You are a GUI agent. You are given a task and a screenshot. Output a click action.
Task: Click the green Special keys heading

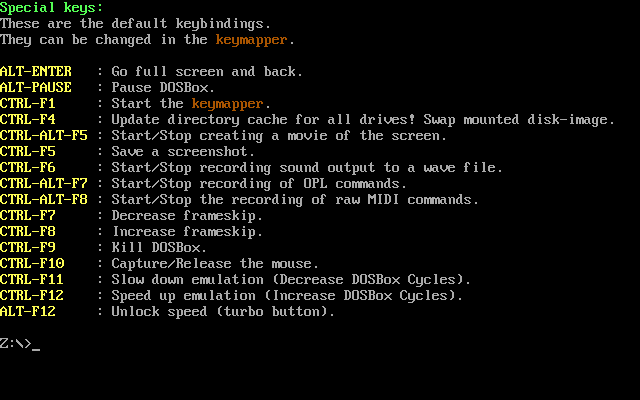(51, 7)
